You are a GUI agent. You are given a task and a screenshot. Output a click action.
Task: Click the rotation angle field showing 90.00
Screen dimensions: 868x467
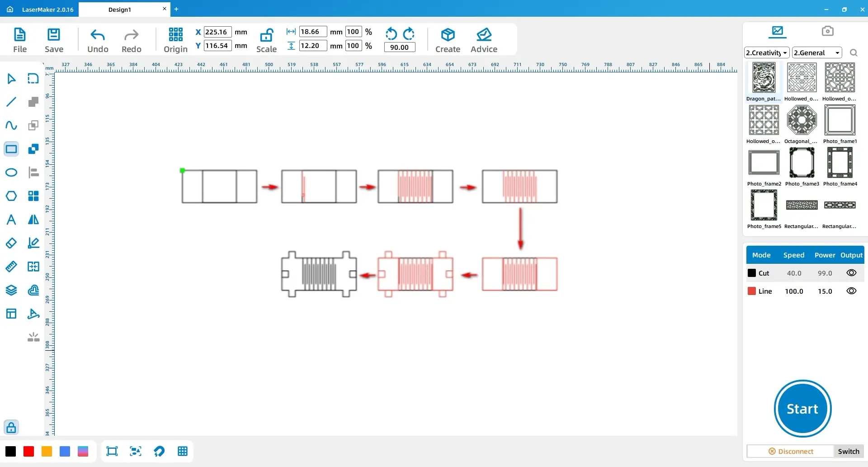pyautogui.click(x=400, y=47)
